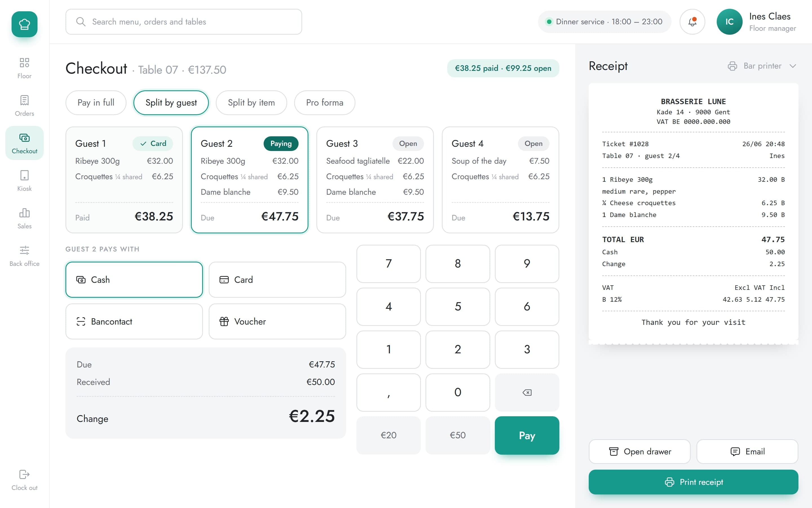
Task: Tap the comma key on keypad
Action: (x=389, y=392)
